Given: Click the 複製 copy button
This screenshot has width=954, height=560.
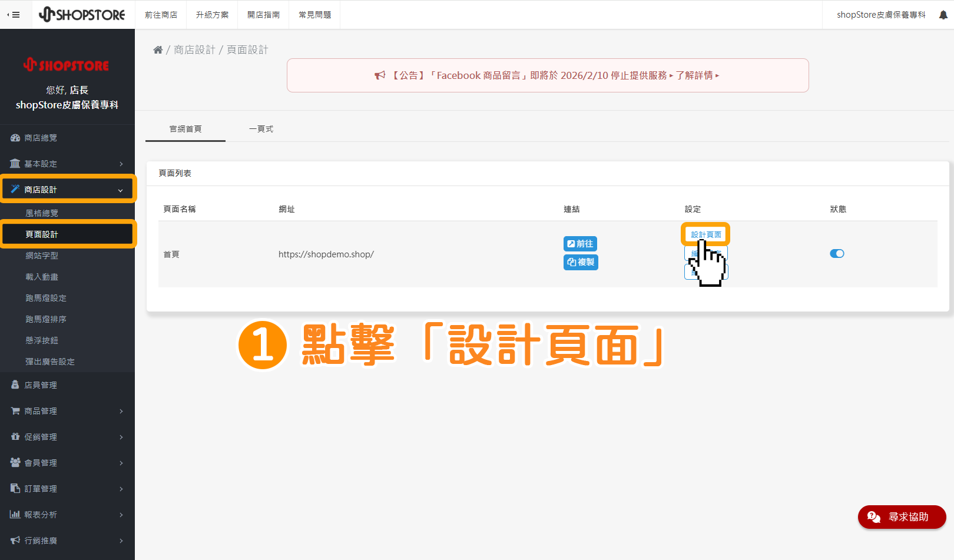Looking at the screenshot, I should point(580,262).
